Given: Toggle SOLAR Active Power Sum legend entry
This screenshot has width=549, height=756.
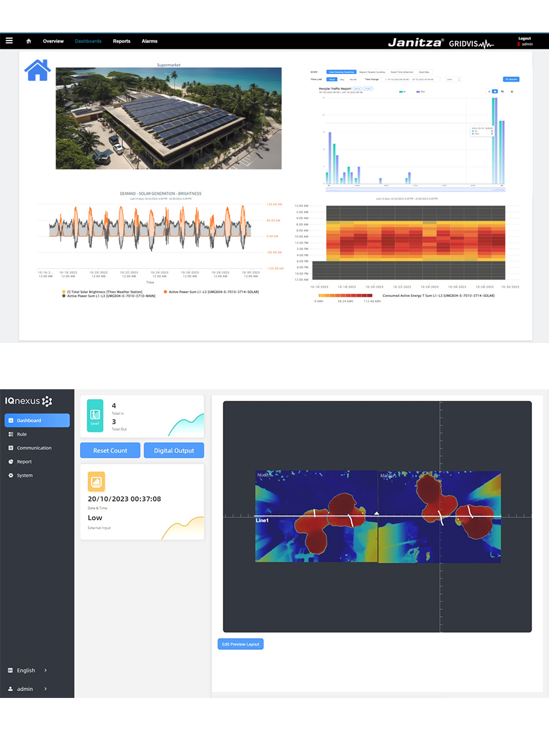Looking at the screenshot, I should pyautogui.click(x=211, y=292).
